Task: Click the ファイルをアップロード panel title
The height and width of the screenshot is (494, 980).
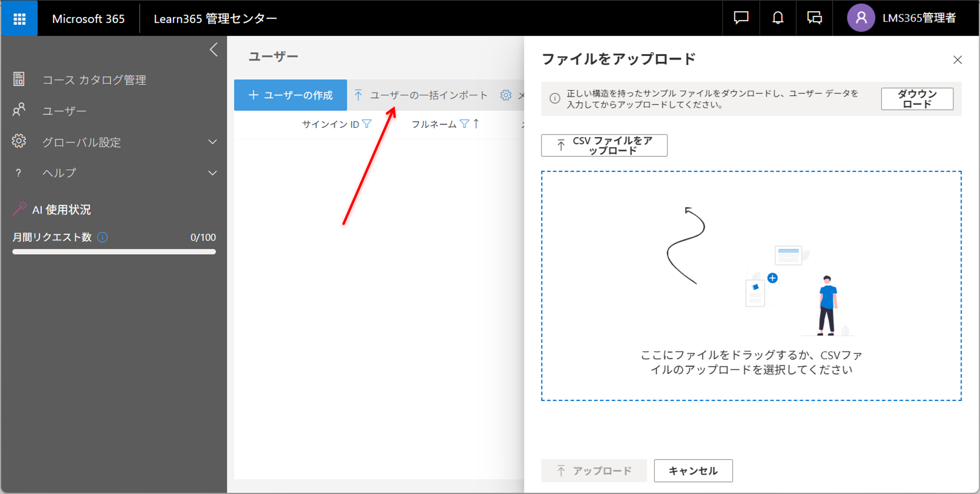Action: point(619,59)
